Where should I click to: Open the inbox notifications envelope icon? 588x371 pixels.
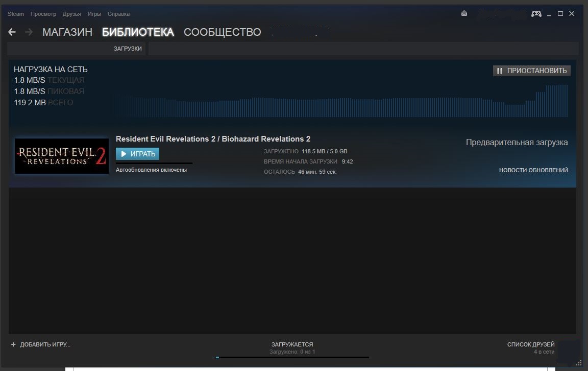pos(464,13)
